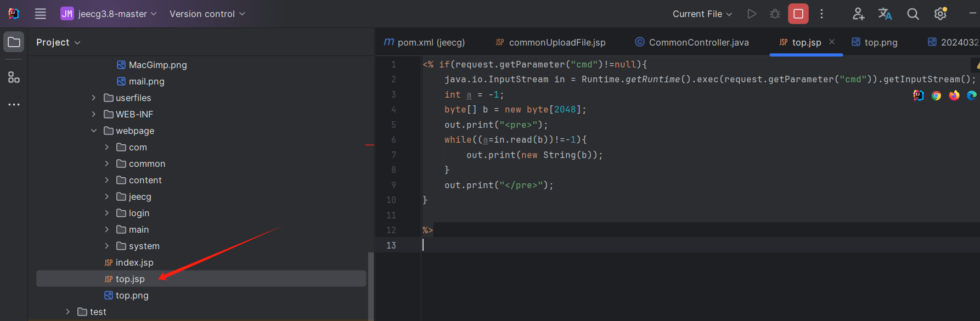
Task: Expand the common folder
Action: (107, 164)
